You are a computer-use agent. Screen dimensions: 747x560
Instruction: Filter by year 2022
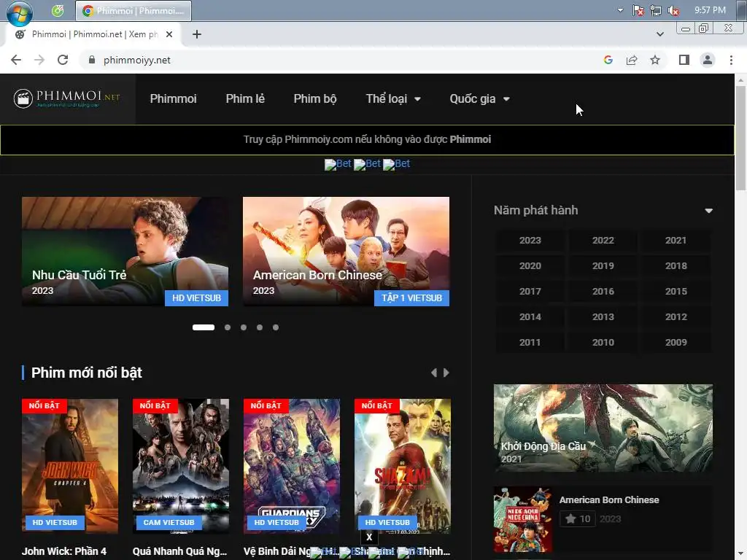pos(603,241)
